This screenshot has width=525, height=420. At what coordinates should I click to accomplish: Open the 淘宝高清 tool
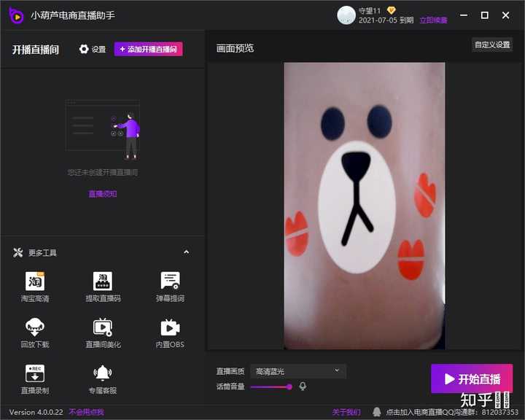click(35, 287)
